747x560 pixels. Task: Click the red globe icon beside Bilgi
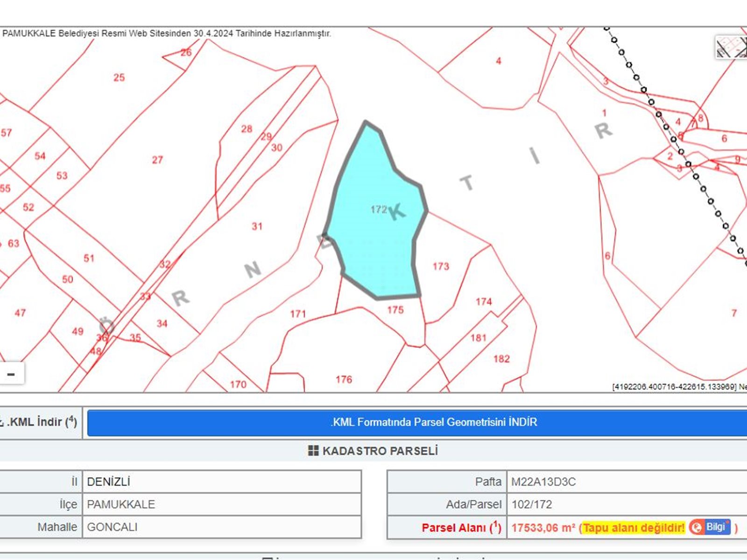coord(697,527)
